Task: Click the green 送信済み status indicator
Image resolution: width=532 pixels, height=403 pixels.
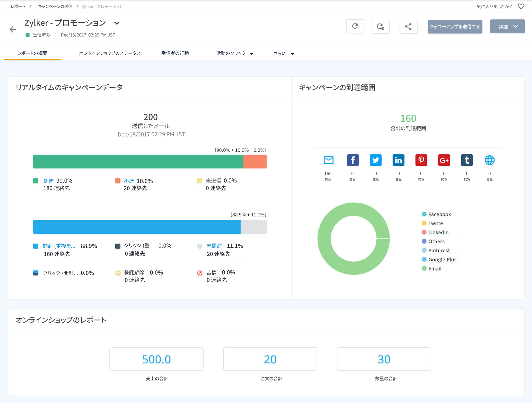Action: tap(27, 35)
